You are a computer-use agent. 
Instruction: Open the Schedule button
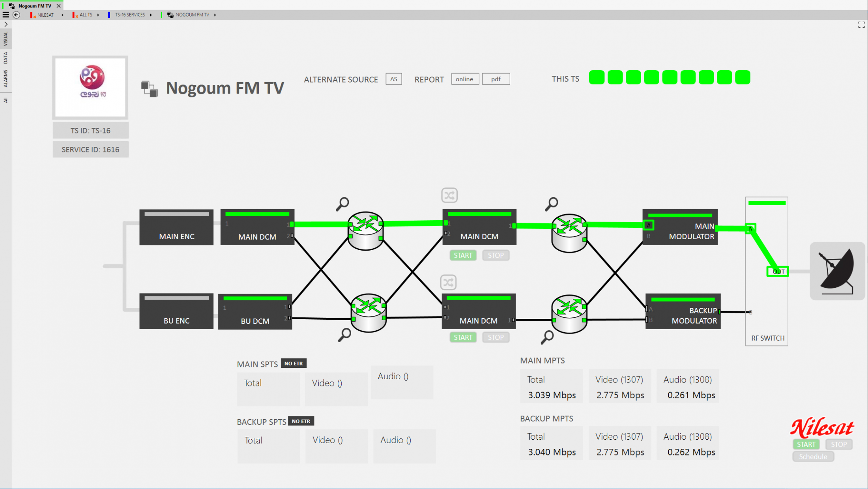pos(813,457)
